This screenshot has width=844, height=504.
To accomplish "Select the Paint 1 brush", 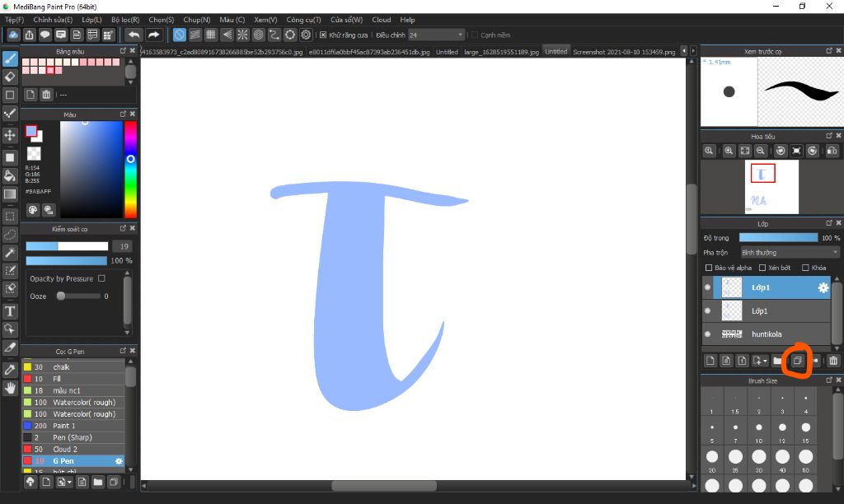I will pos(73,426).
